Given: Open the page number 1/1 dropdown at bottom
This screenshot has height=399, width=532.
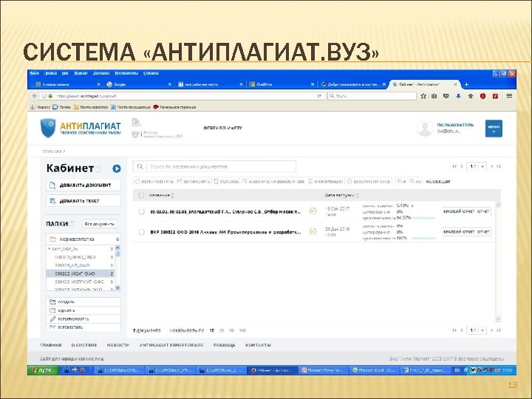Looking at the screenshot, I should (x=477, y=330).
